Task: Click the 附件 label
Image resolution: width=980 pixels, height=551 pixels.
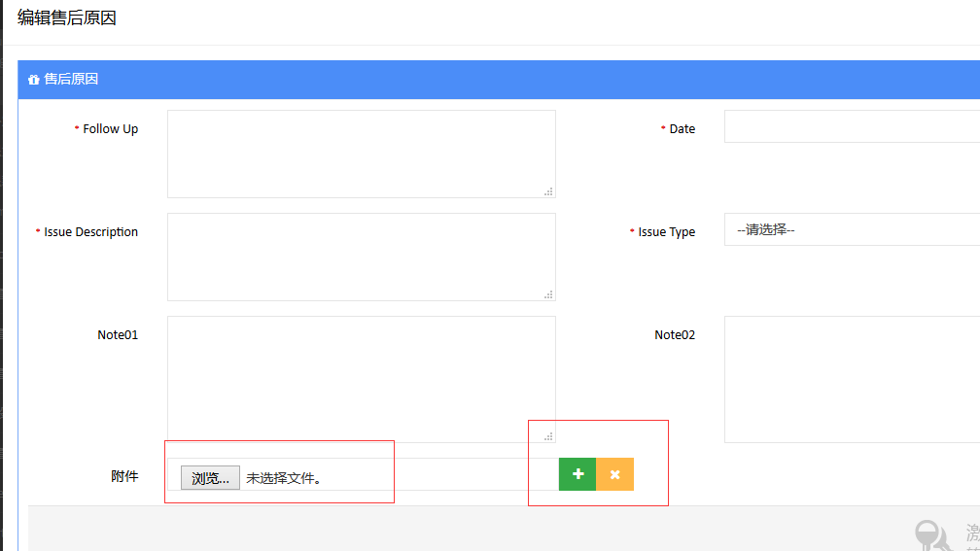Action: click(124, 476)
